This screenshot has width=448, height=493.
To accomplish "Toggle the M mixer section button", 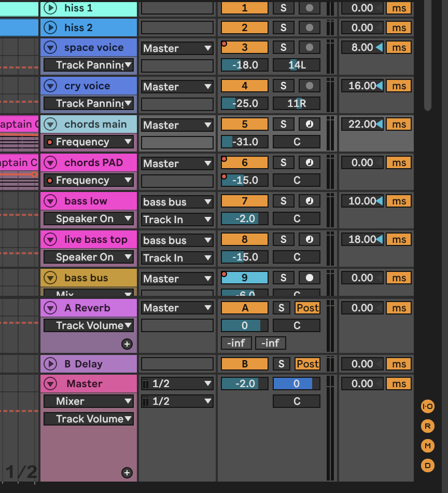I will click(x=427, y=446).
